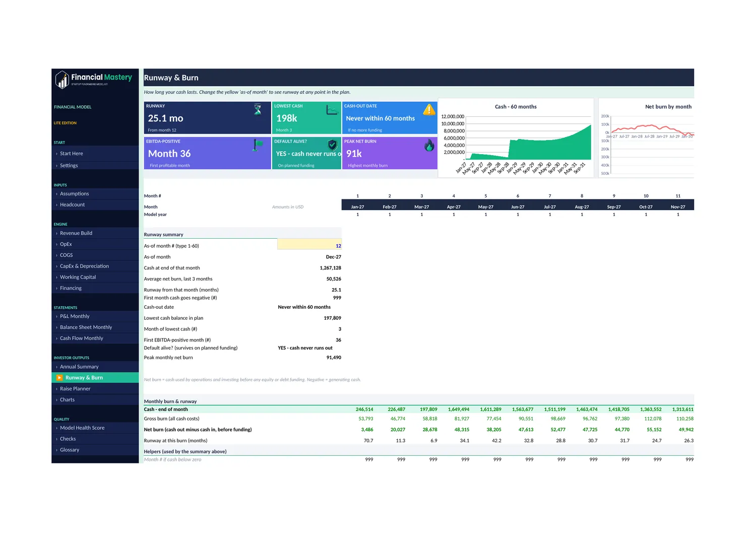Open the Annual Summary output
The width and height of the screenshot is (756, 554).
coord(95,367)
